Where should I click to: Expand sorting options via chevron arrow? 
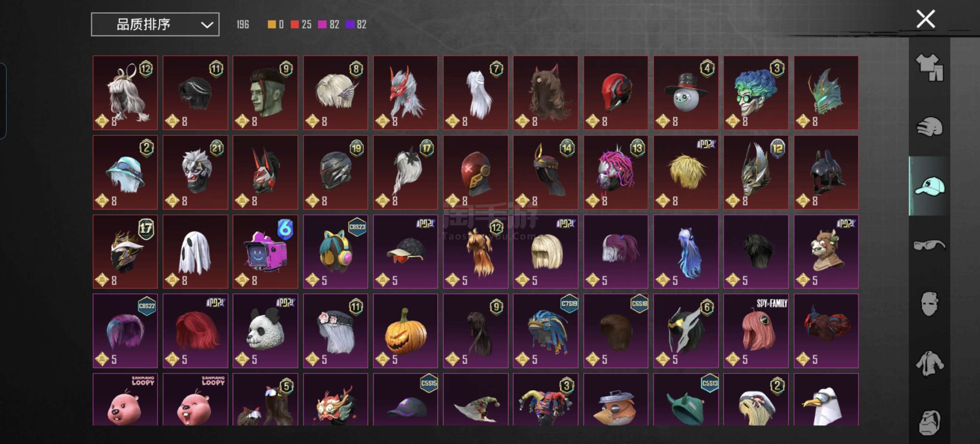pos(207,25)
